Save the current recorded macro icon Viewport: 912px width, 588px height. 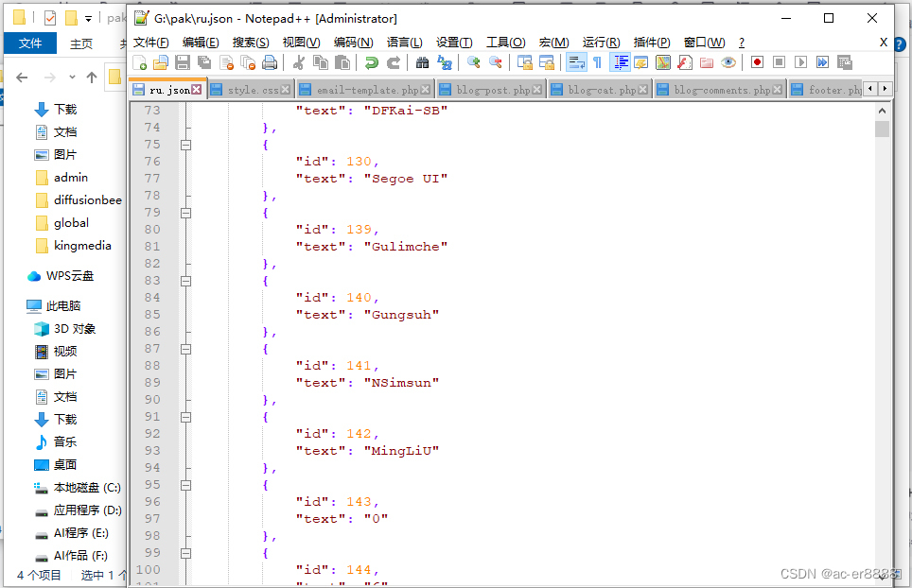coord(845,62)
